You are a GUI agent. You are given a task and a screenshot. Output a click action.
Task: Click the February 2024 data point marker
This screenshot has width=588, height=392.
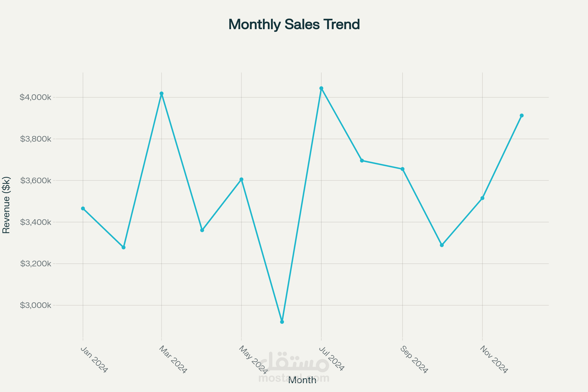click(x=123, y=247)
